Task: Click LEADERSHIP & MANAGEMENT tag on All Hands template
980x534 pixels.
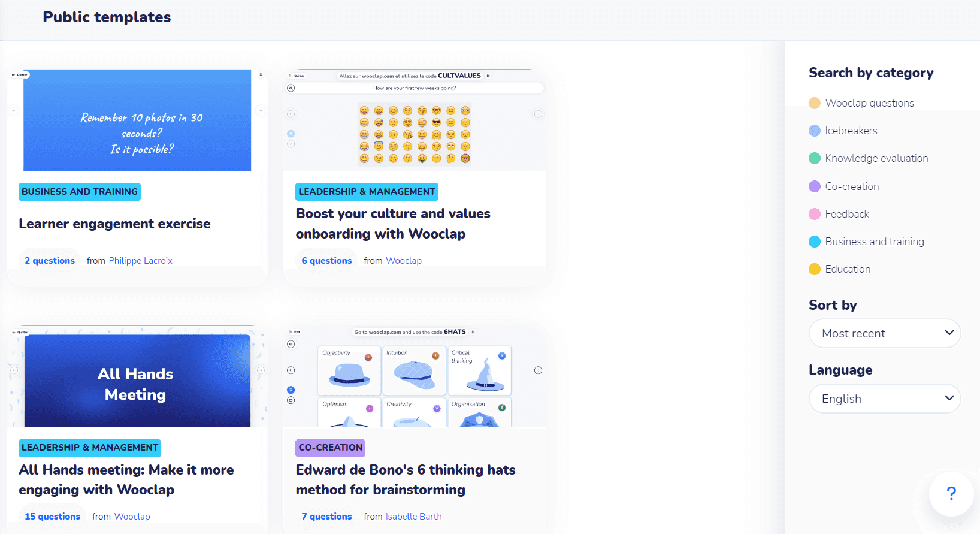Action: (x=90, y=448)
